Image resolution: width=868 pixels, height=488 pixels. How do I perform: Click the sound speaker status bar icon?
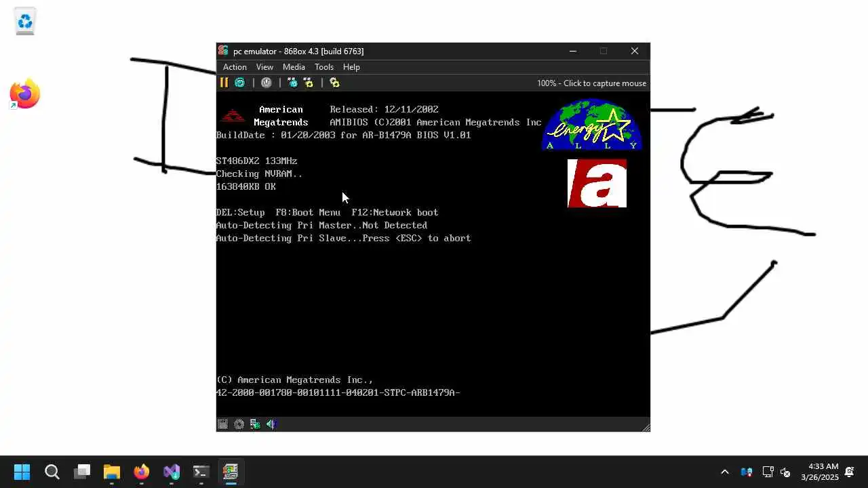click(271, 424)
